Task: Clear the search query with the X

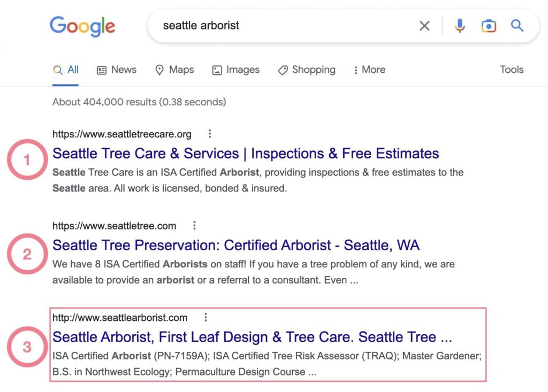Action: 424,25
